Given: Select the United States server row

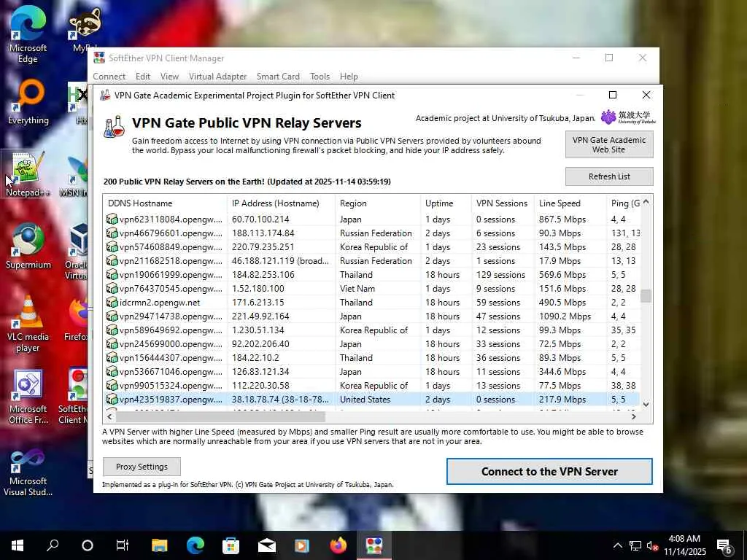Looking at the screenshot, I should coord(371,399).
